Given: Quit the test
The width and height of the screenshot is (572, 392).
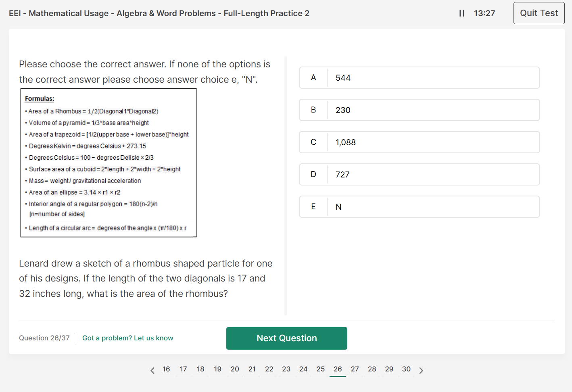Looking at the screenshot, I should 539,13.
